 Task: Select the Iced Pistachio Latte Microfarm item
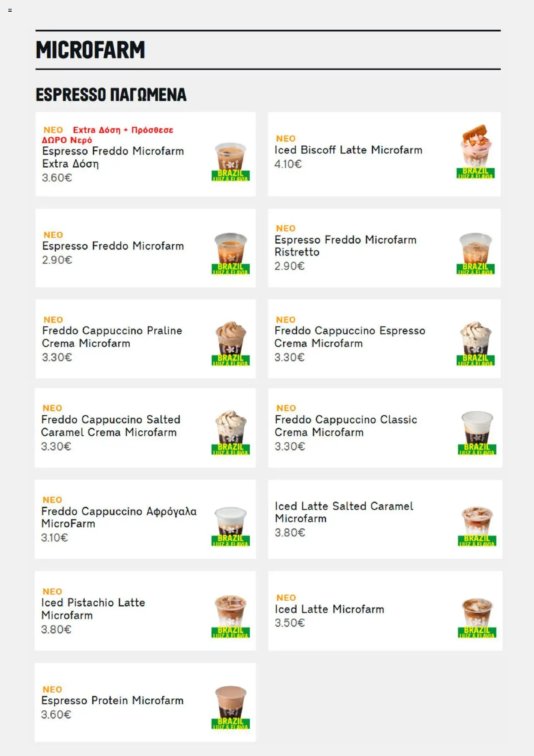(145, 611)
